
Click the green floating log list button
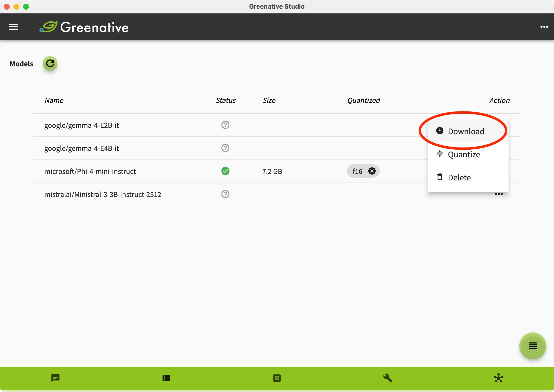(533, 346)
